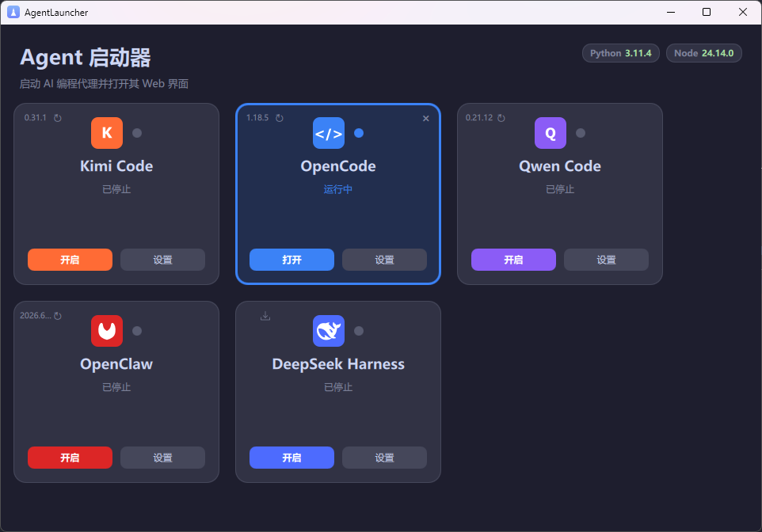Click the 已停止 status under Kimi Code
This screenshot has width=762, height=532.
tap(116, 189)
